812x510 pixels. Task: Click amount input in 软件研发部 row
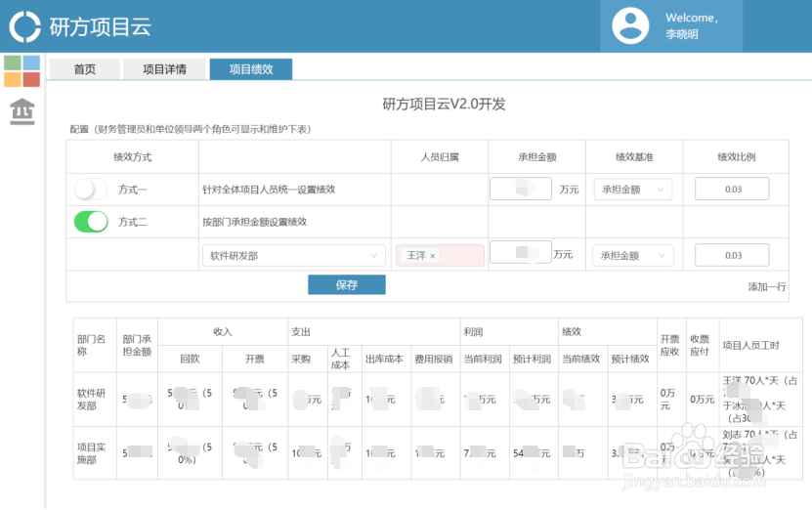[x=521, y=252]
